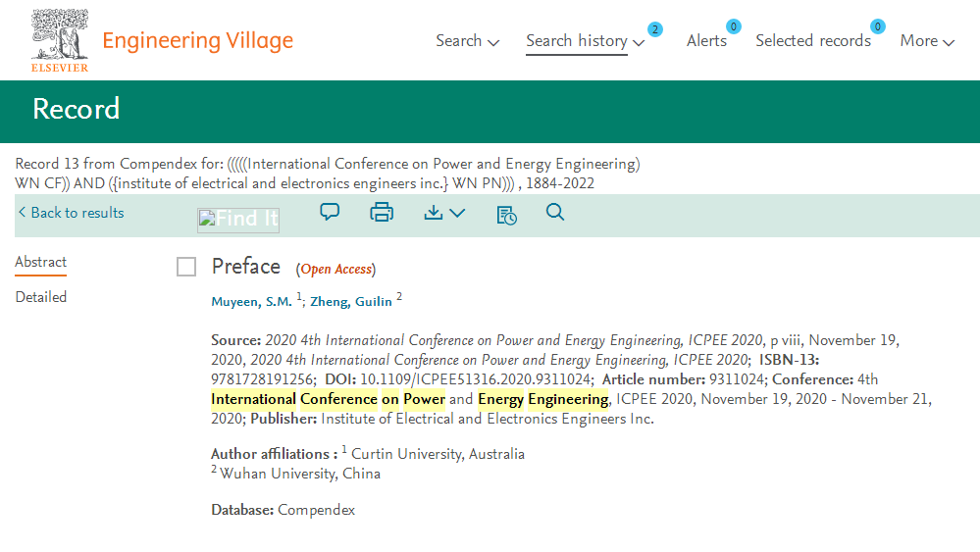This screenshot has height=552, width=980.
Task: Go back to results
Action: click(x=71, y=213)
